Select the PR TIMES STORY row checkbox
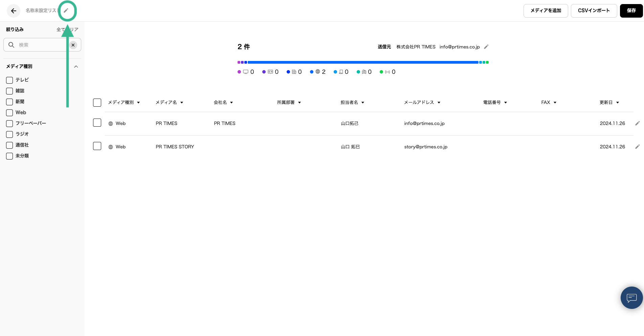Image resolution: width=644 pixels, height=336 pixels. 97,146
